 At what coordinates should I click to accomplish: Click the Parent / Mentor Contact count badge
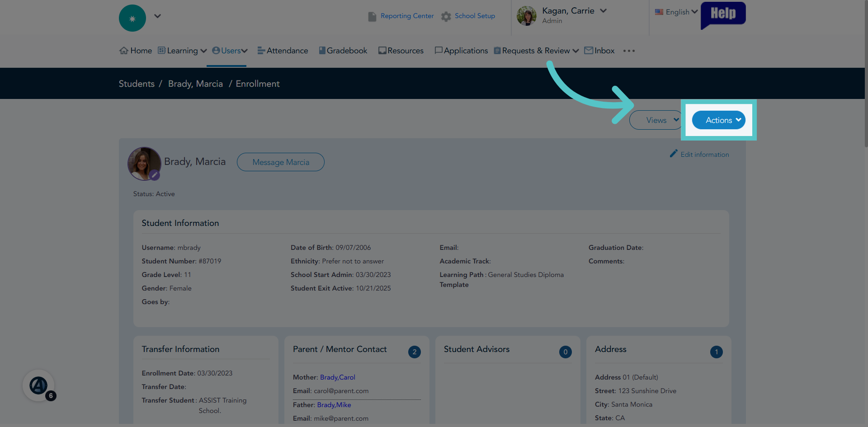pyautogui.click(x=415, y=352)
